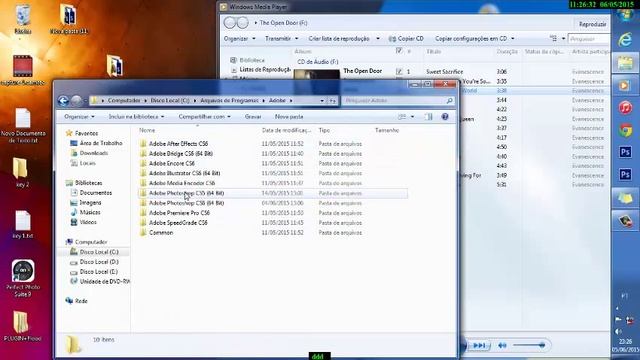Select Downloads in Favoritos
The image size is (640, 360).
point(94,153)
